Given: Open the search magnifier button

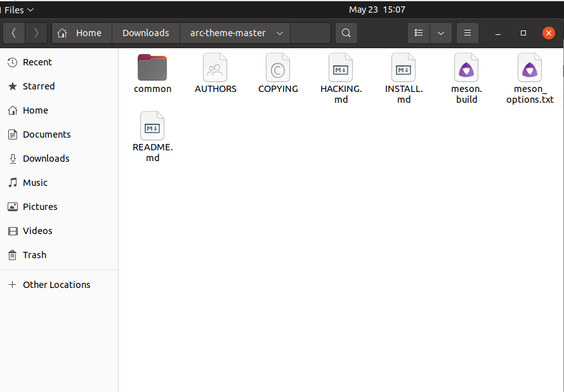Looking at the screenshot, I should point(346,33).
